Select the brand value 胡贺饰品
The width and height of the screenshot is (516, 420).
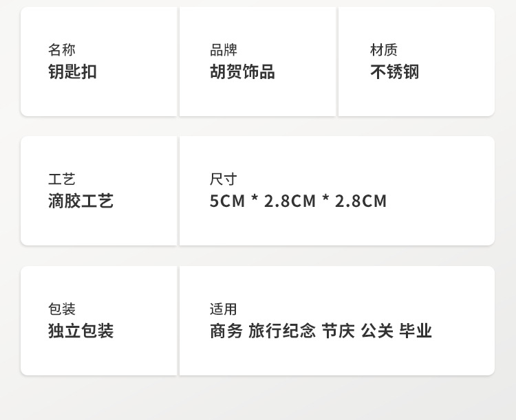click(242, 71)
